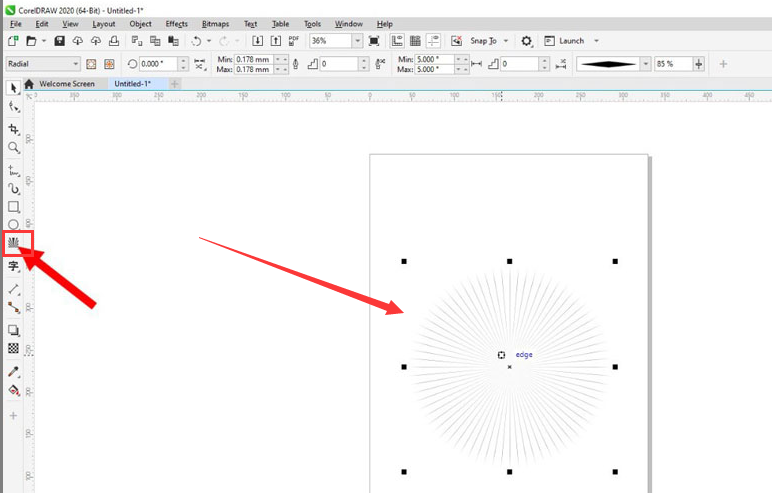
Task: Select the Connector tool
Action: (x=13, y=308)
